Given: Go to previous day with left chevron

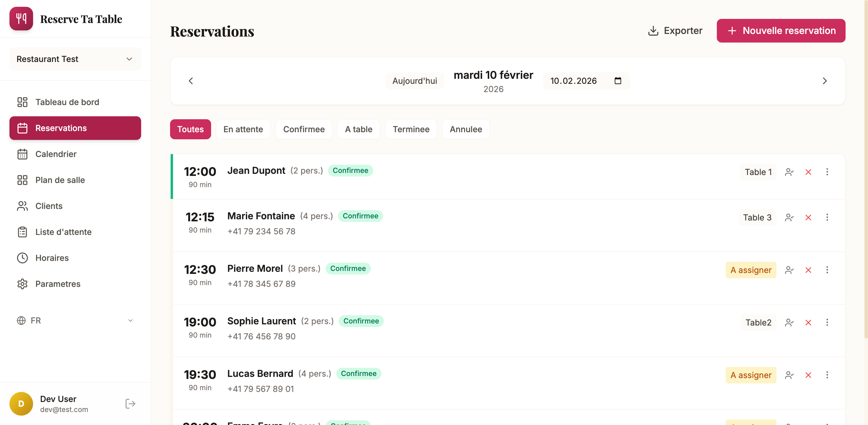Looking at the screenshot, I should (191, 81).
